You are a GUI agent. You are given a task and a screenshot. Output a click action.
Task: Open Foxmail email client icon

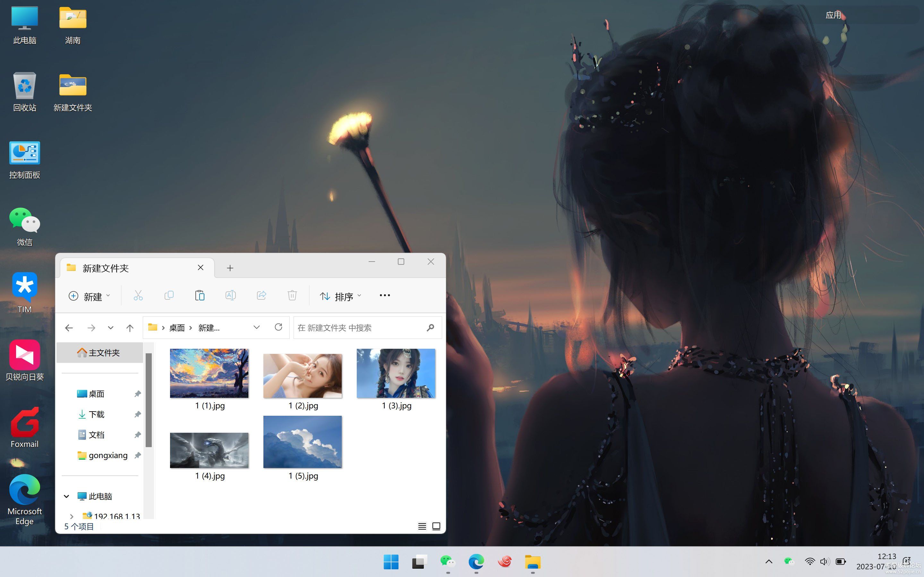[x=25, y=426]
